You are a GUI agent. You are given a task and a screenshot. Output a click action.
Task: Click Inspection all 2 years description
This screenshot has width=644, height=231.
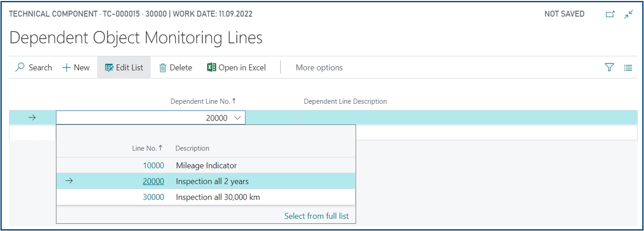pos(212,181)
